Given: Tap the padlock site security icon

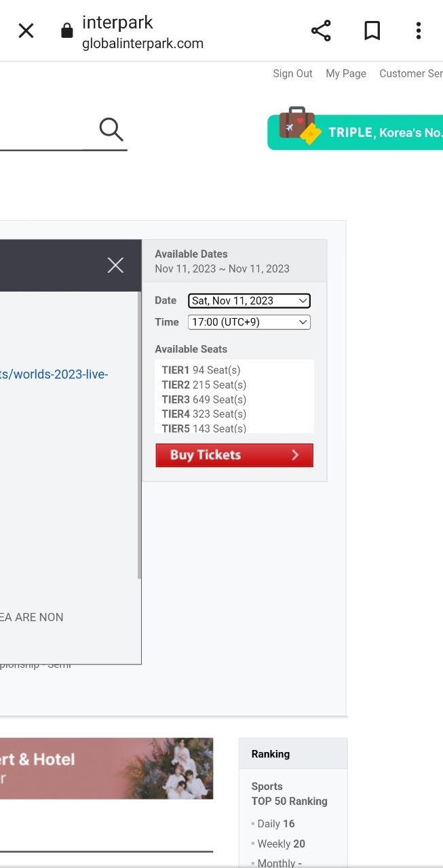Looking at the screenshot, I should pos(66,31).
